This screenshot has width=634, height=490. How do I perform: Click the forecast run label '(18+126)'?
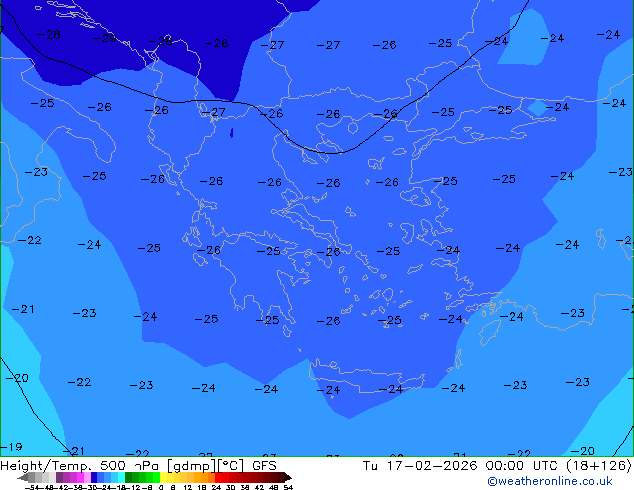[598, 466]
